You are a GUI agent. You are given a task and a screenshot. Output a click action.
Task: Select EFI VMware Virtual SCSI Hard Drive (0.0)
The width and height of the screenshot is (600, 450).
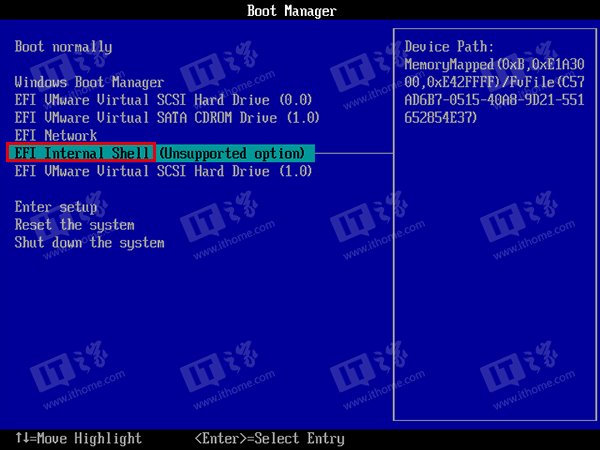coord(163,100)
